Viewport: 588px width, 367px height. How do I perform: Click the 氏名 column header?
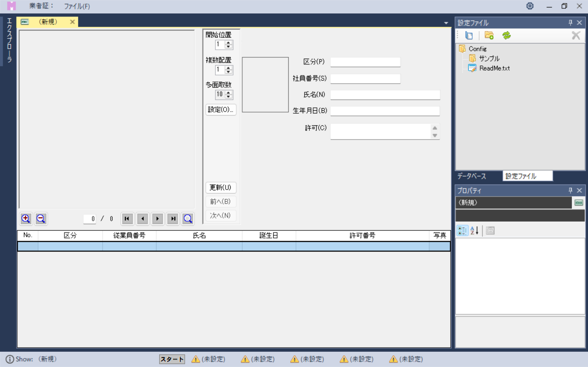click(x=199, y=235)
